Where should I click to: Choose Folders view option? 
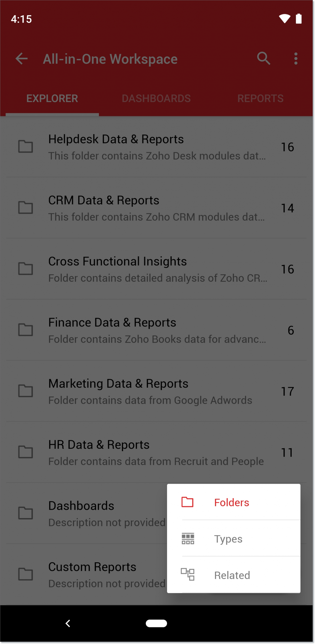click(231, 503)
